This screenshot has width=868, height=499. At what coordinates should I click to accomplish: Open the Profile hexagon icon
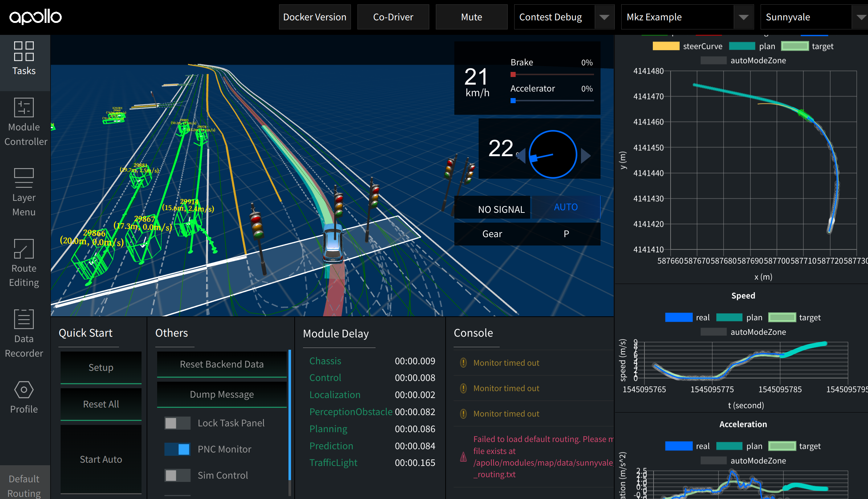pyautogui.click(x=24, y=390)
